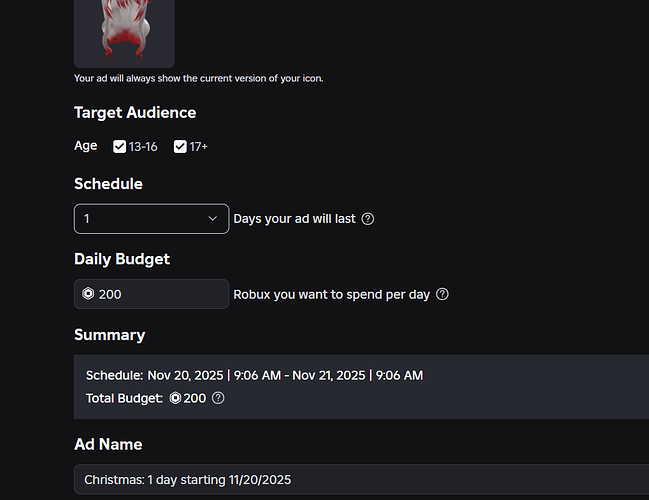Click the Target Audience heading
This screenshot has height=500, width=649.
pyautogui.click(x=135, y=113)
